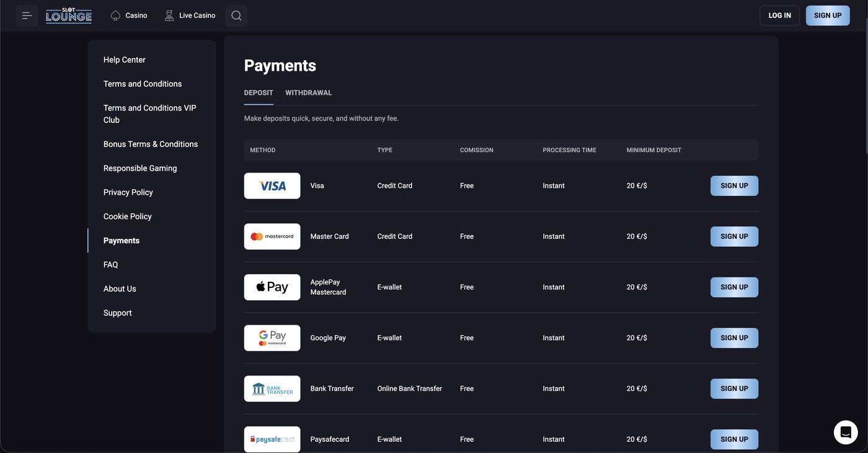Click the Type column header
868x453 pixels.
click(x=385, y=150)
